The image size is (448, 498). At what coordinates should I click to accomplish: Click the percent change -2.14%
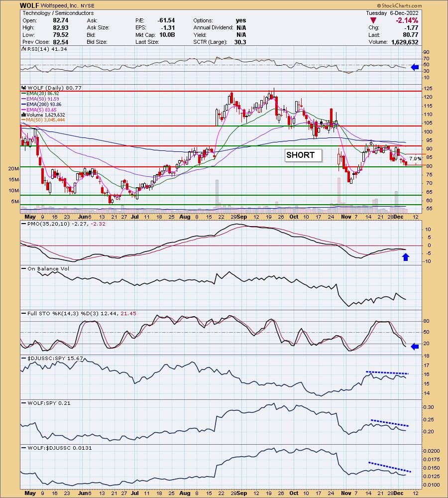(x=407, y=20)
